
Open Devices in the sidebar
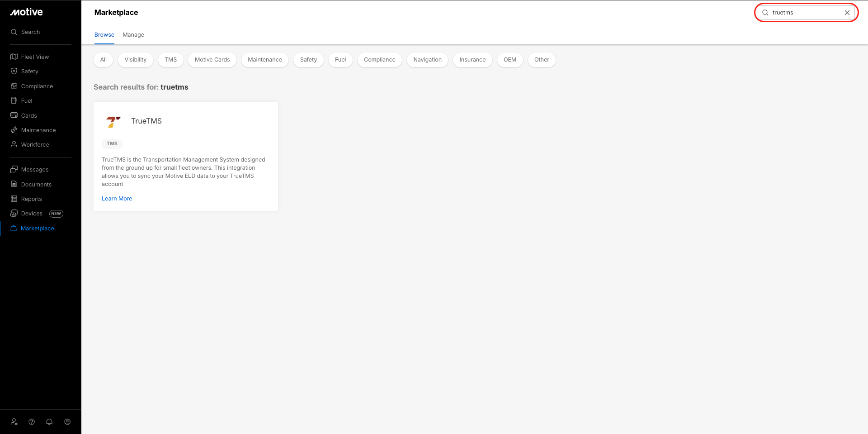(32, 214)
